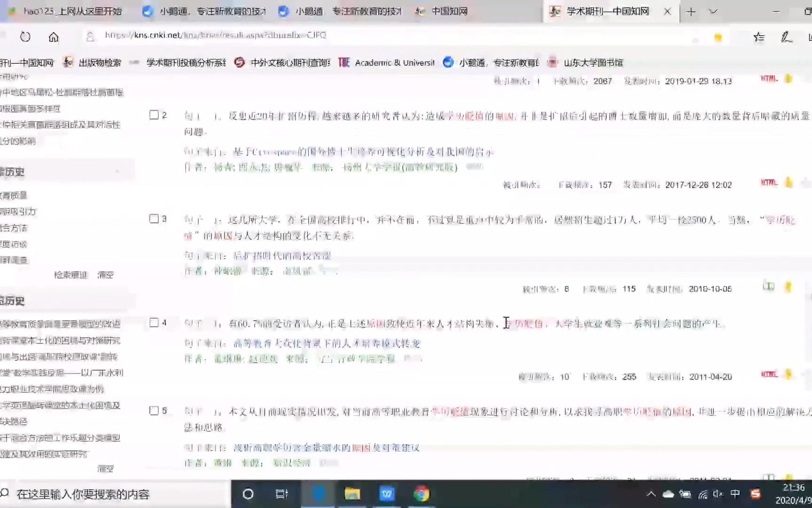Open the Wi-Fi network tray icon
This screenshot has width=812, height=508.
pos(703,494)
